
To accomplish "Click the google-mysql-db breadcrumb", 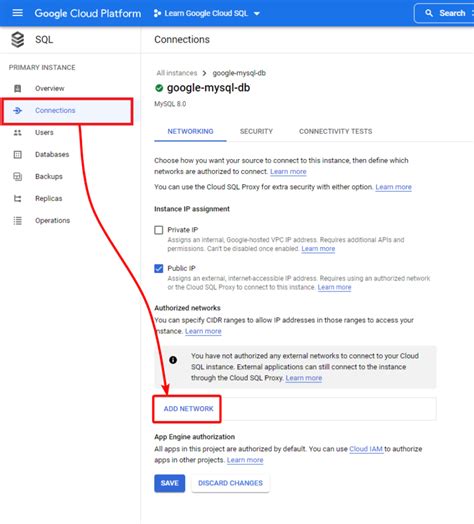I will click(239, 73).
